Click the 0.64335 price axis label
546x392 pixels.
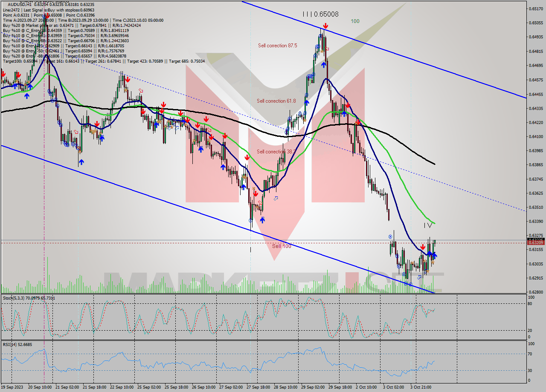537,108
